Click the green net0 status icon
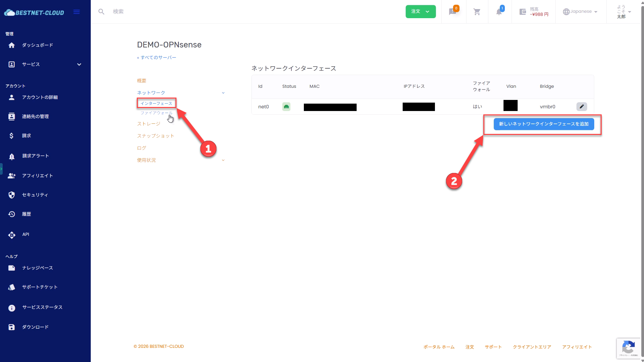 (286, 107)
